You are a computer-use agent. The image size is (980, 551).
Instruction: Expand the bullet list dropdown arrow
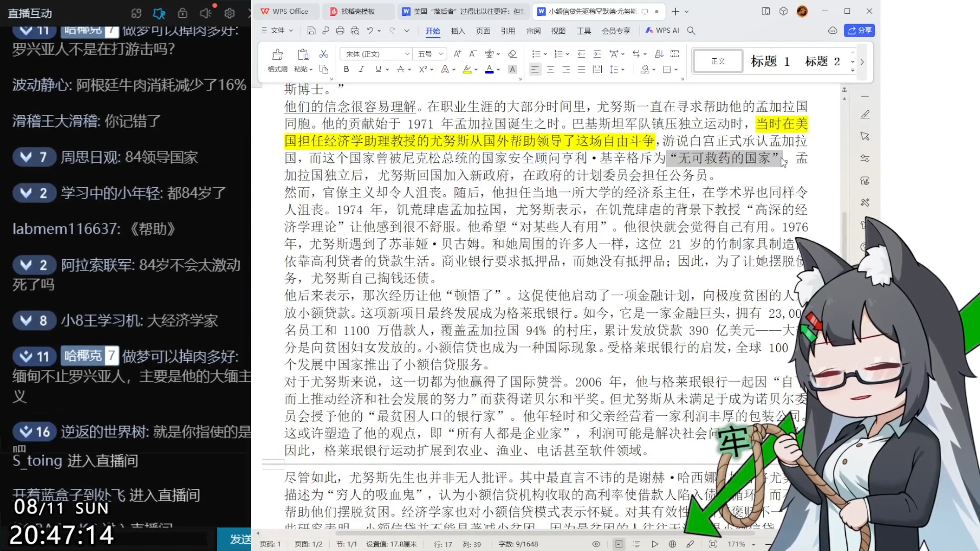[545, 54]
